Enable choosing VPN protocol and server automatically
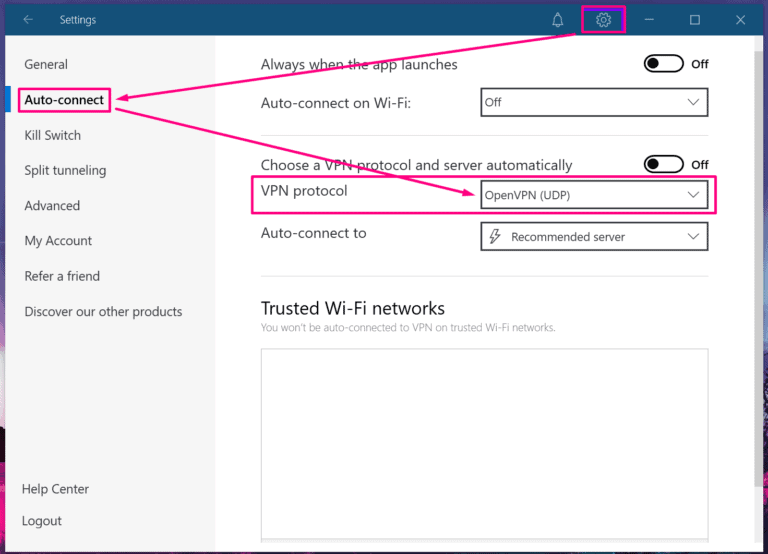Screen dimensions: 768x554 click(x=664, y=164)
